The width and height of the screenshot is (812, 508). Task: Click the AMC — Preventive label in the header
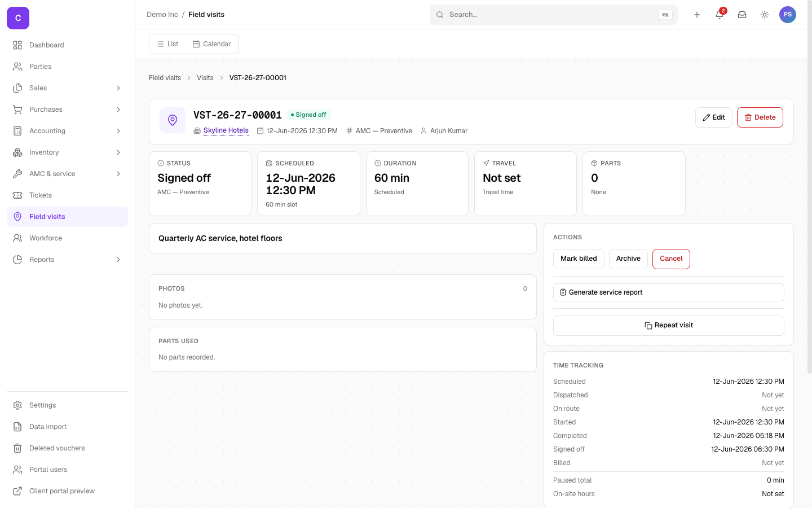[x=384, y=131]
